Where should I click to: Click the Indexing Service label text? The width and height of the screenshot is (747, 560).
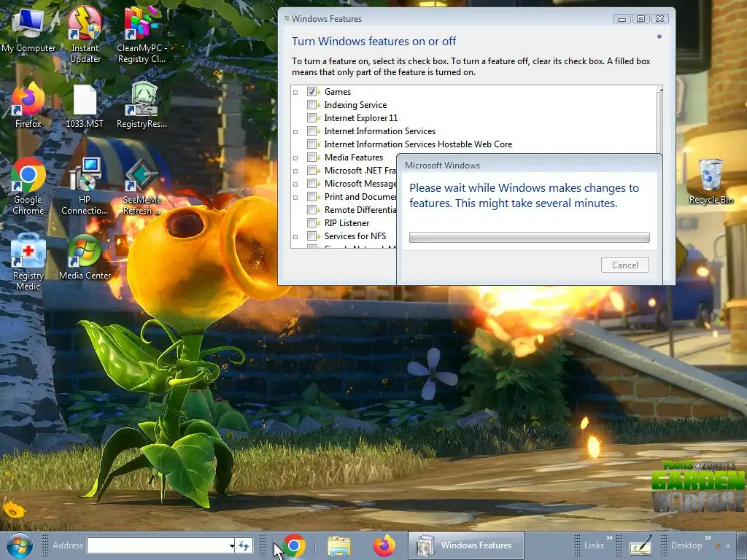[355, 105]
